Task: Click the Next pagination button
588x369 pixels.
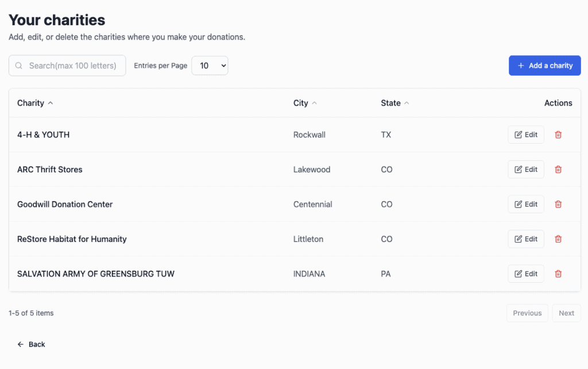Action: [x=566, y=313]
